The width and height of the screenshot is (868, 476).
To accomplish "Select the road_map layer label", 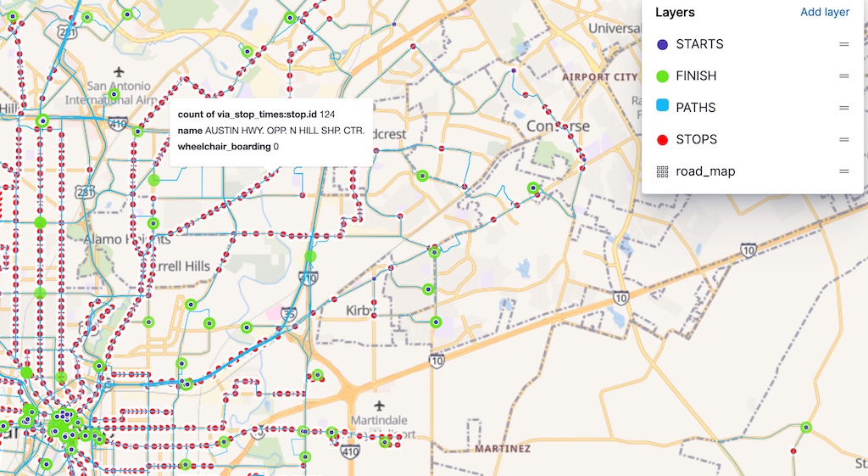I will (x=705, y=171).
